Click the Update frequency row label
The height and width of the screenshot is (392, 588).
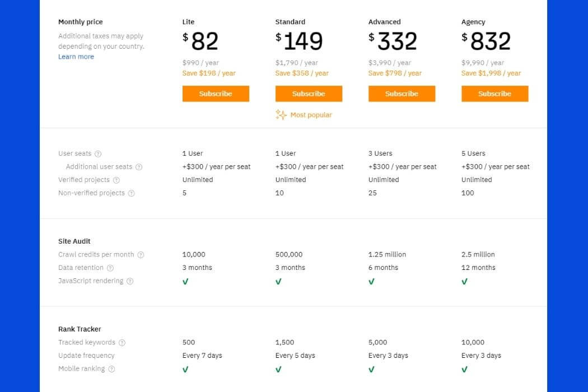coord(86,356)
